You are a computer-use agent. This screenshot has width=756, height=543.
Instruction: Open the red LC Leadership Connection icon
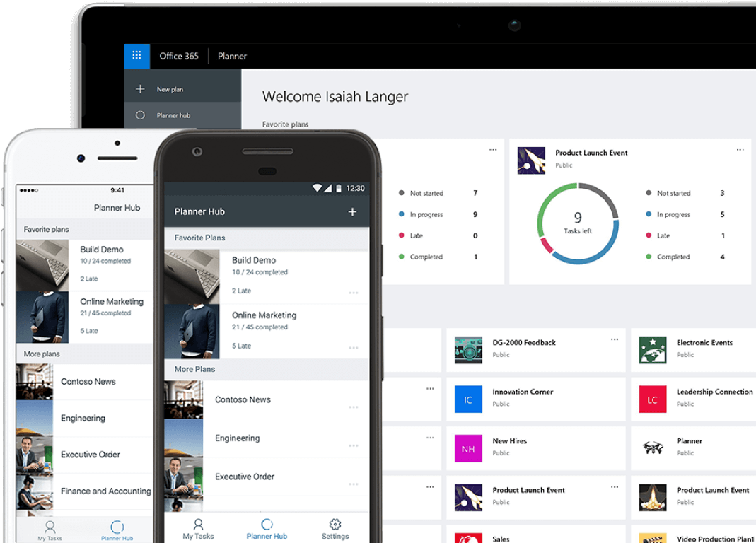pos(653,399)
